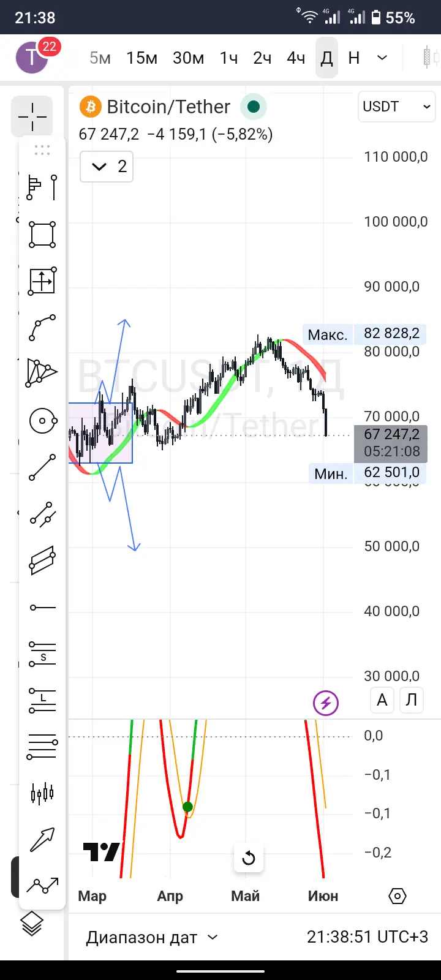
Task: Tap the Wi-Fi status icon
Action: (309, 17)
